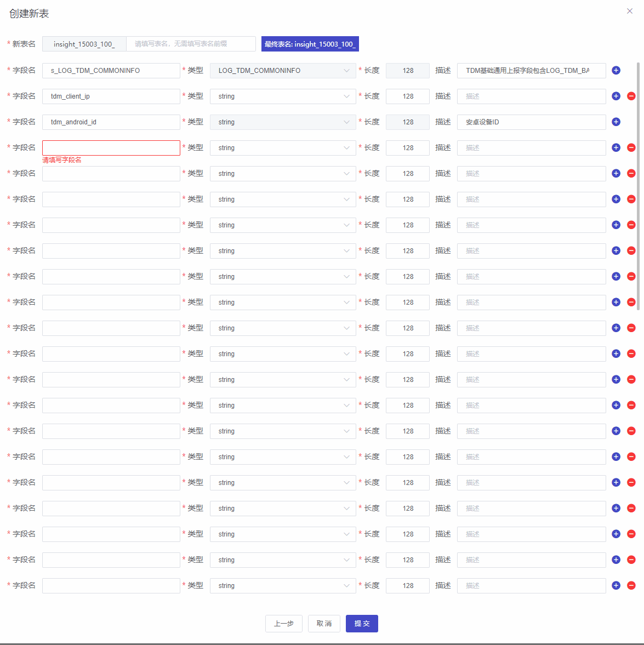Image resolution: width=644 pixels, height=645 pixels.
Task: Focus the 新表名 table name input
Action: point(191,44)
